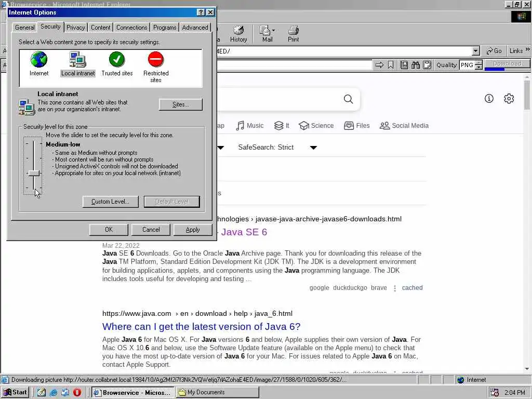Click the Science category icon

[303, 126]
